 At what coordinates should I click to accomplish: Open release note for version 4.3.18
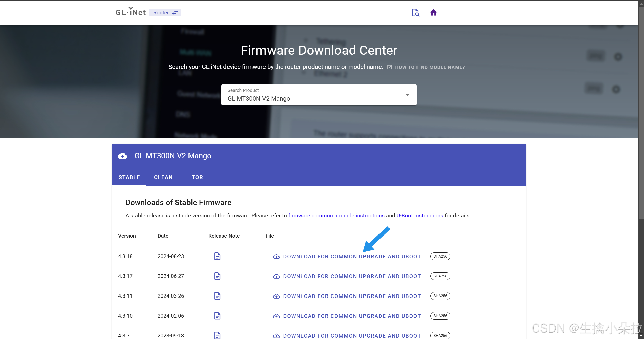coord(217,256)
